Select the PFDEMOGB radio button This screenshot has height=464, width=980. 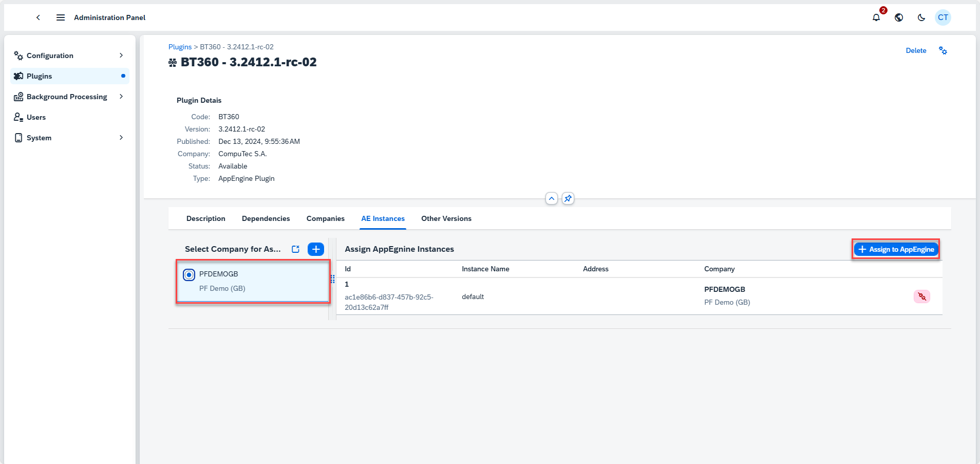pos(189,275)
